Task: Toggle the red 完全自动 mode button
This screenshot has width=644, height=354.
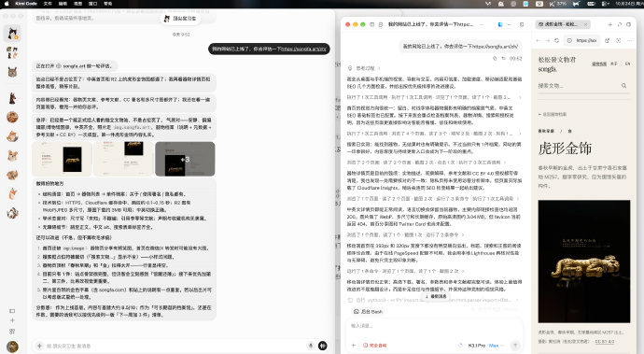Action: click(x=374, y=346)
